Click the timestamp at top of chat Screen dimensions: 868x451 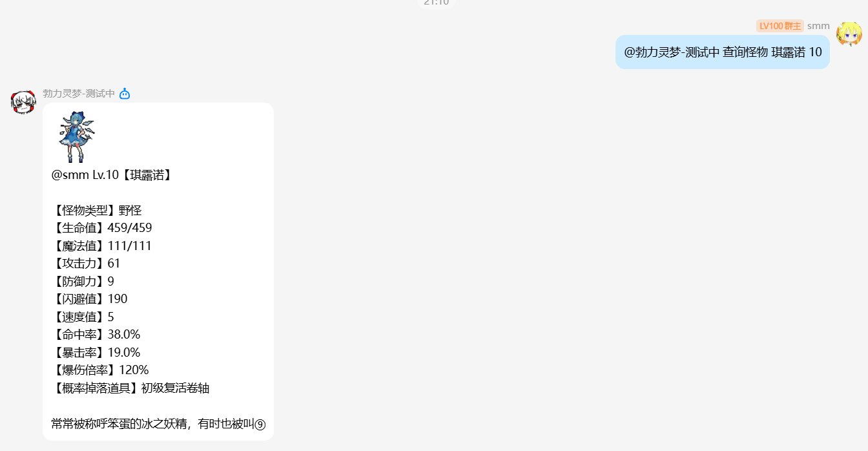pos(437,3)
